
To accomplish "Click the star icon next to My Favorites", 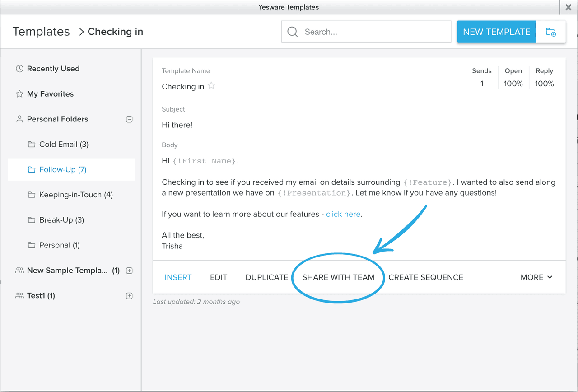I will tap(19, 93).
